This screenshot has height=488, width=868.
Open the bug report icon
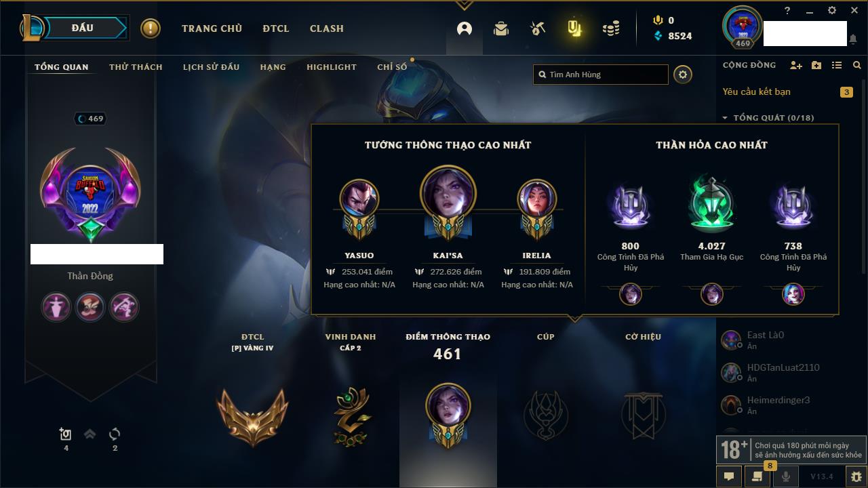point(856,476)
